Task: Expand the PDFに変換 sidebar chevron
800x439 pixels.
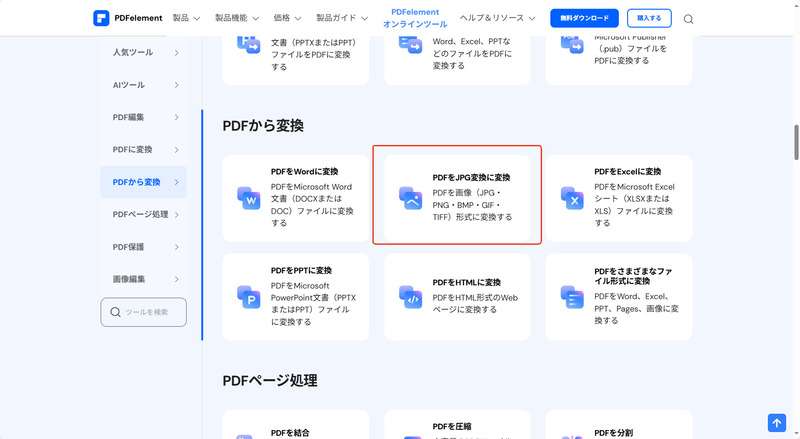Action: pyautogui.click(x=177, y=150)
